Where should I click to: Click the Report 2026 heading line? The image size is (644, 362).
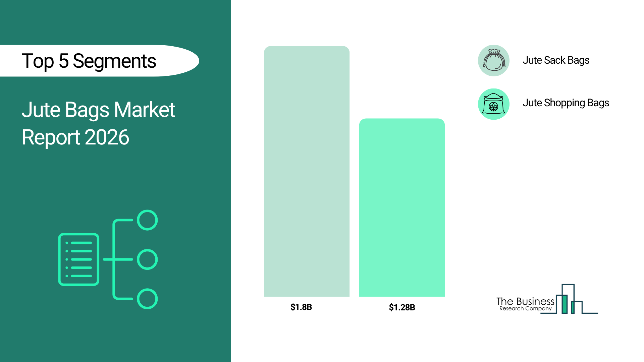point(75,137)
